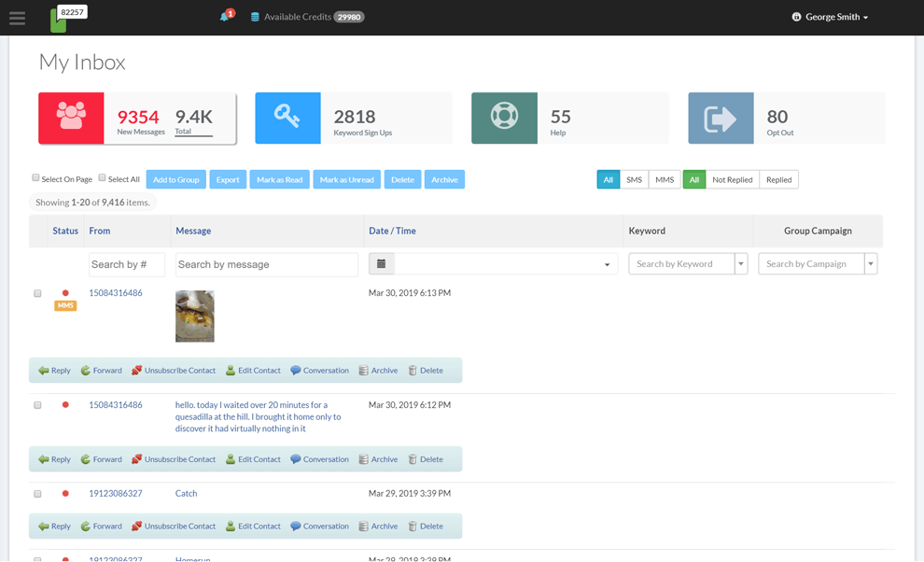Click the 9.4K Total messages count
This screenshot has height=562, width=924.
[x=194, y=117]
